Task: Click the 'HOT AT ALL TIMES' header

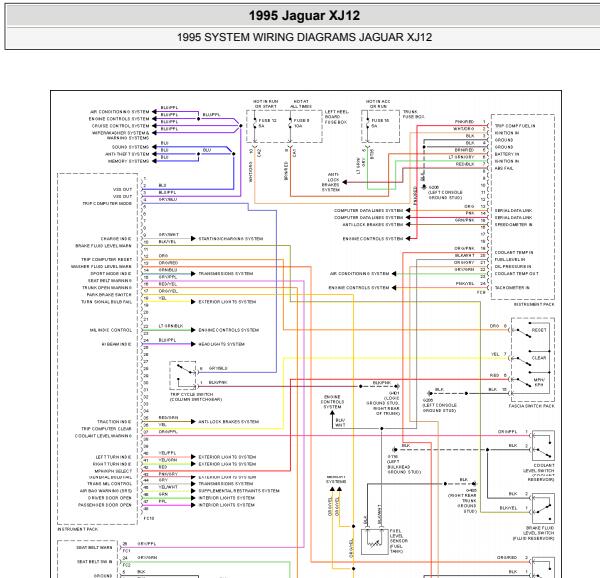Action: point(301,104)
